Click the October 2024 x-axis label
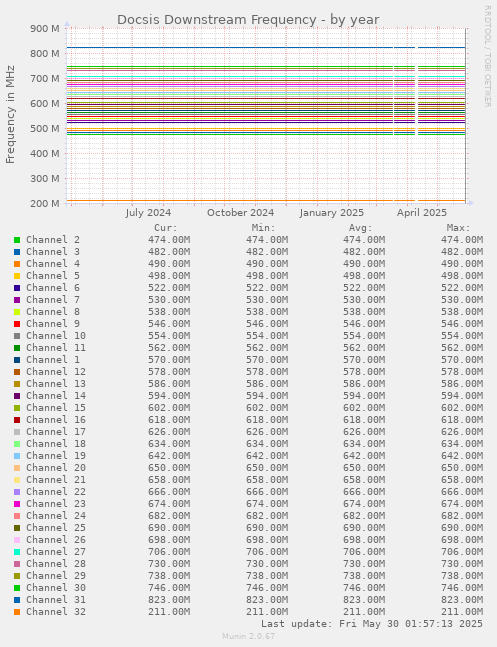Image resolution: width=497 pixels, height=647 pixels. point(241,213)
